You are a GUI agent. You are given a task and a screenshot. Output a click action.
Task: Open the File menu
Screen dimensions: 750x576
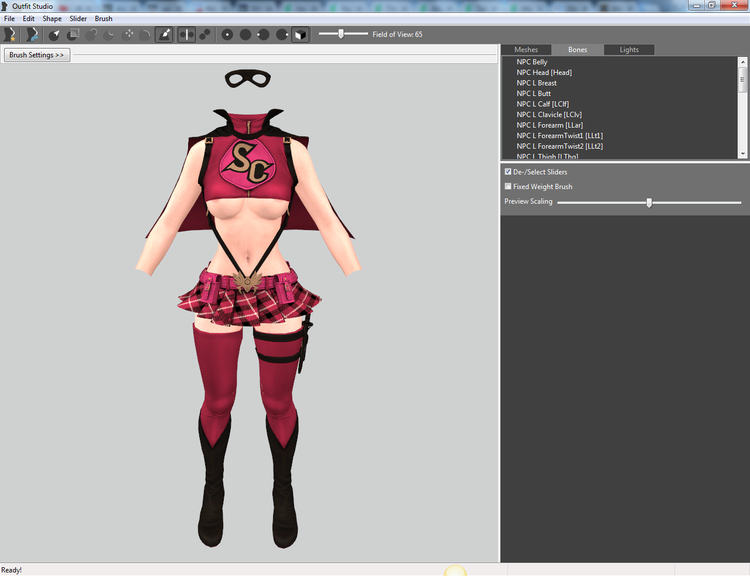[9, 19]
